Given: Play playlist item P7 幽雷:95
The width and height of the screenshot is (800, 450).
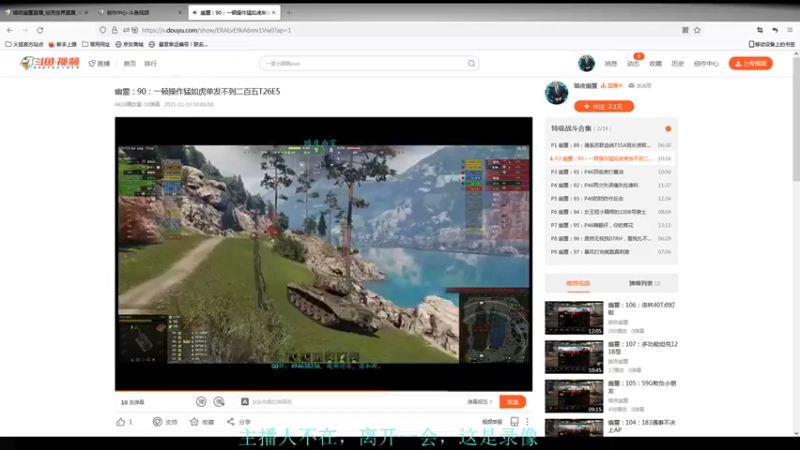Looking at the screenshot, I should [x=611, y=225].
